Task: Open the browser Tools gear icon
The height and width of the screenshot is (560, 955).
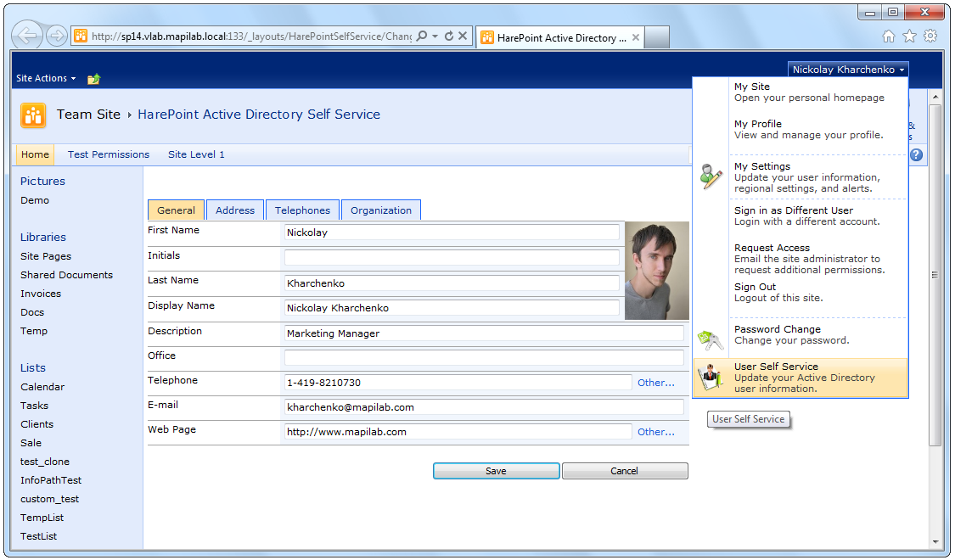Action: 930,36
